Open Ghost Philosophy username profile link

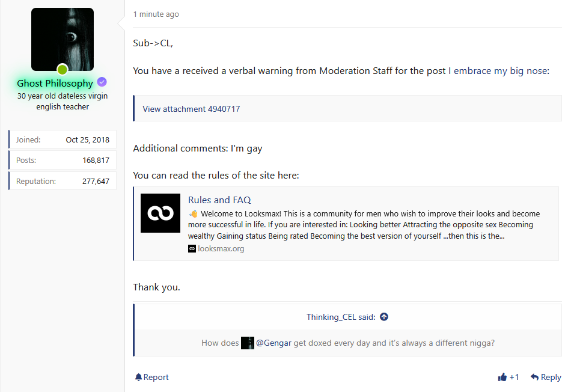[55, 83]
